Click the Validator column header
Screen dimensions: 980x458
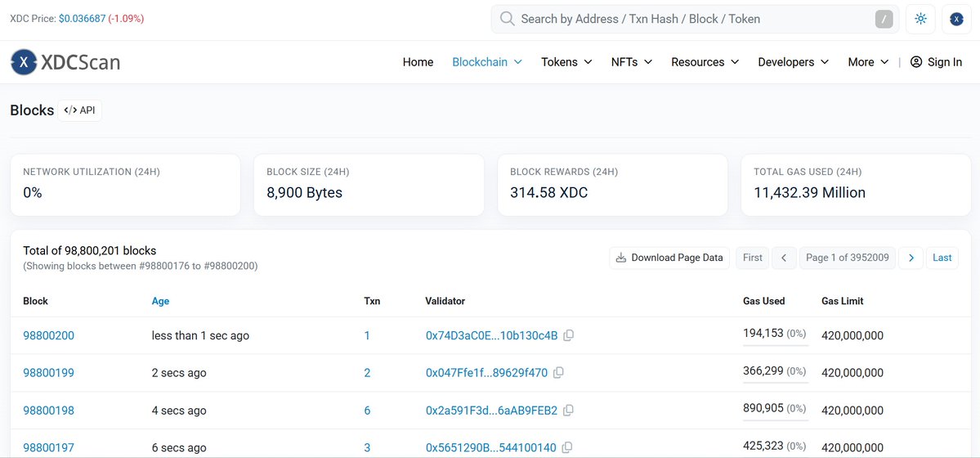coord(445,301)
